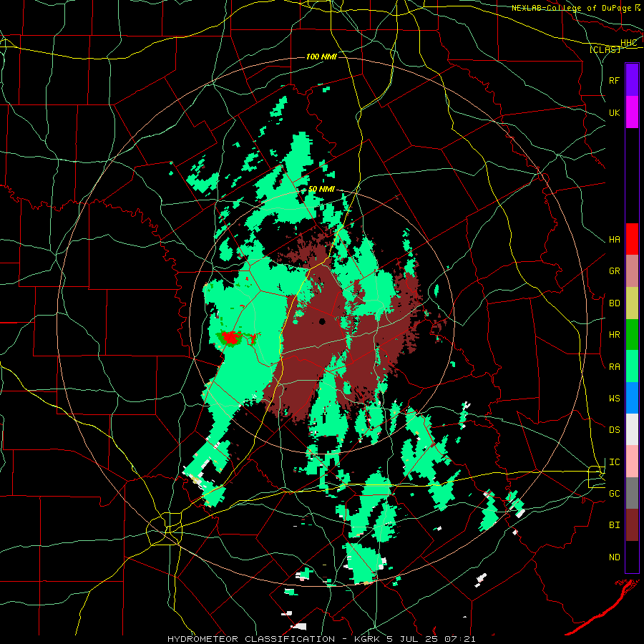Screen dimensions: 644x644
Task: Click the IC light pink legend swatch
Action: click(x=632, y=462)
